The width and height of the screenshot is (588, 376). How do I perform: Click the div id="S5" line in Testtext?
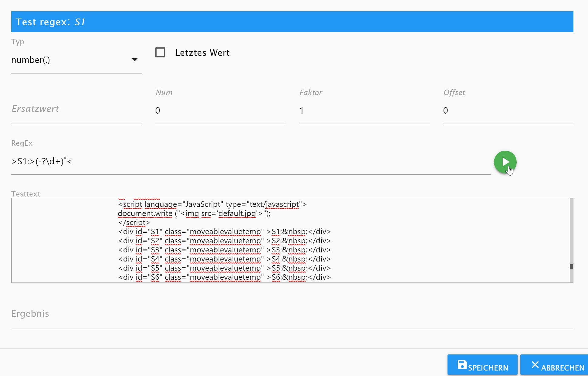point(225,268)
